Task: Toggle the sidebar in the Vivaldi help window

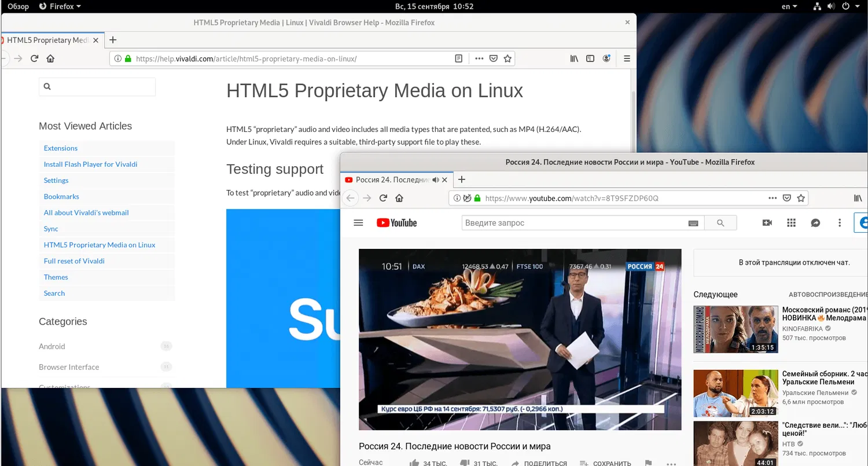Action: pyautogui.click(x=590, y=58)
